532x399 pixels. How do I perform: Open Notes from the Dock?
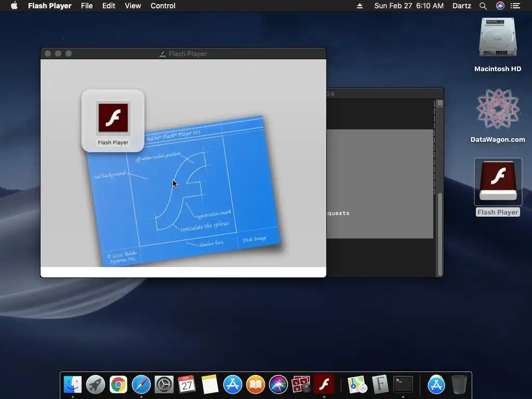pyautogui.click(x=210, y=384)
